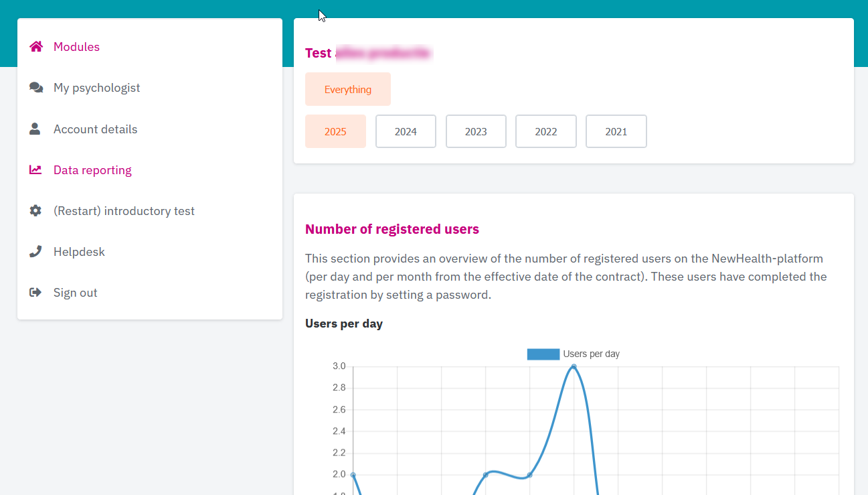Click the Users per day legend label
868x495 pixels.
pyautogui.click(x=592, y=354)
